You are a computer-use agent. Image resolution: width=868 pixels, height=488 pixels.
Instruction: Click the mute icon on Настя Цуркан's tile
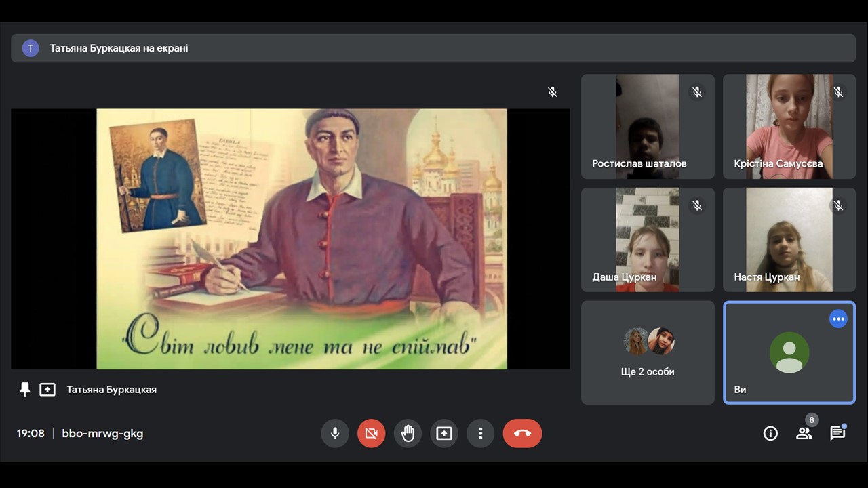tap(838, 205)
